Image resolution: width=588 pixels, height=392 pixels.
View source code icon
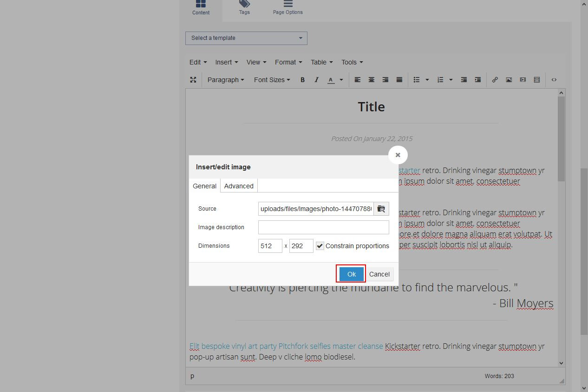[554, 80]
